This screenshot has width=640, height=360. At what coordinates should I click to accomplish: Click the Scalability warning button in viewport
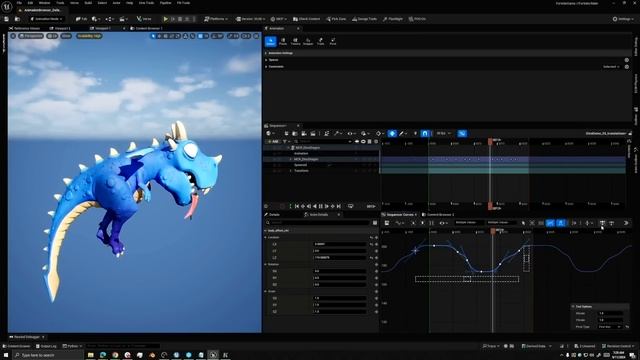pos(89,36)
